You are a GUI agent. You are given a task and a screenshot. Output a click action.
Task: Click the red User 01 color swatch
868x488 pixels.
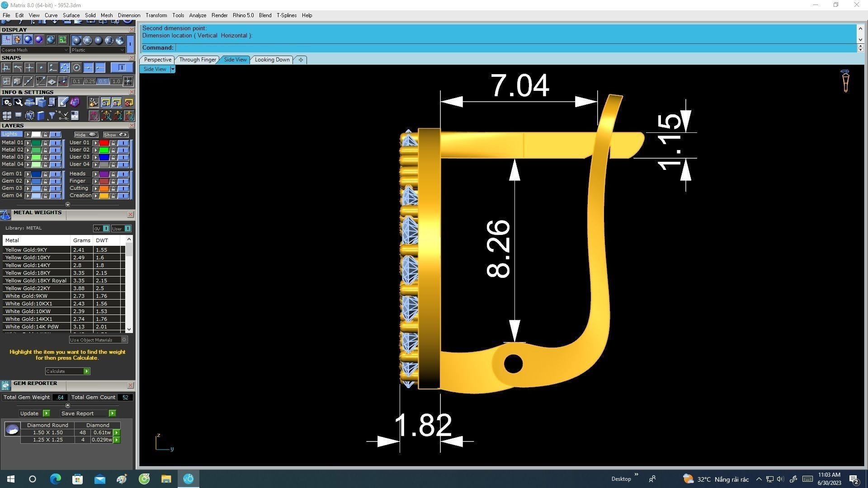click(x=104, y=143)
